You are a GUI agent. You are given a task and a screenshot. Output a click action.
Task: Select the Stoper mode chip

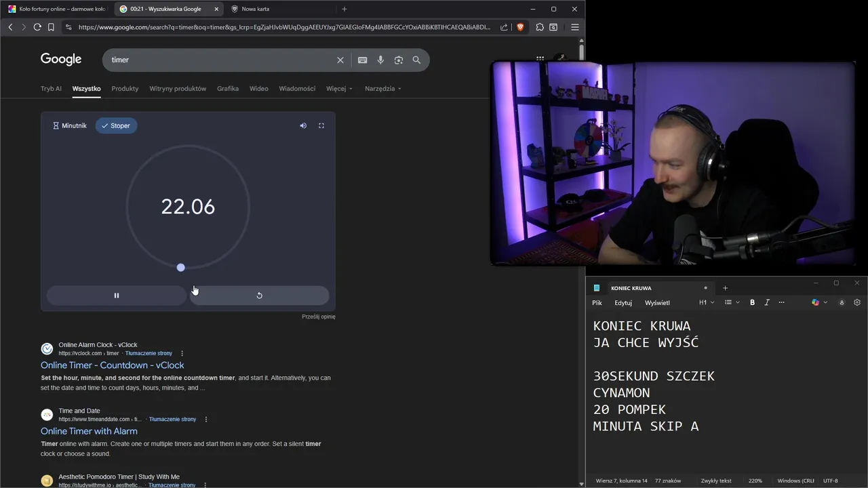[x=116, y=125]
